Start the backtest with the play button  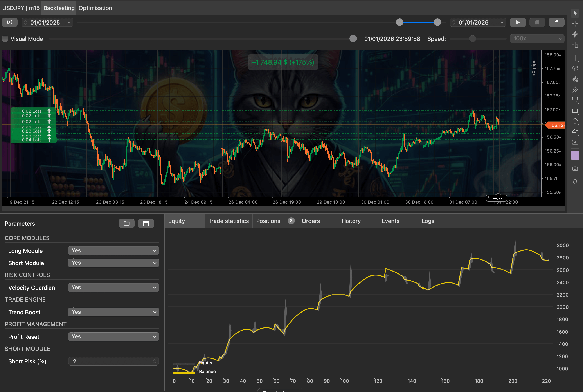pyautogui.click(x=518, y=22)
